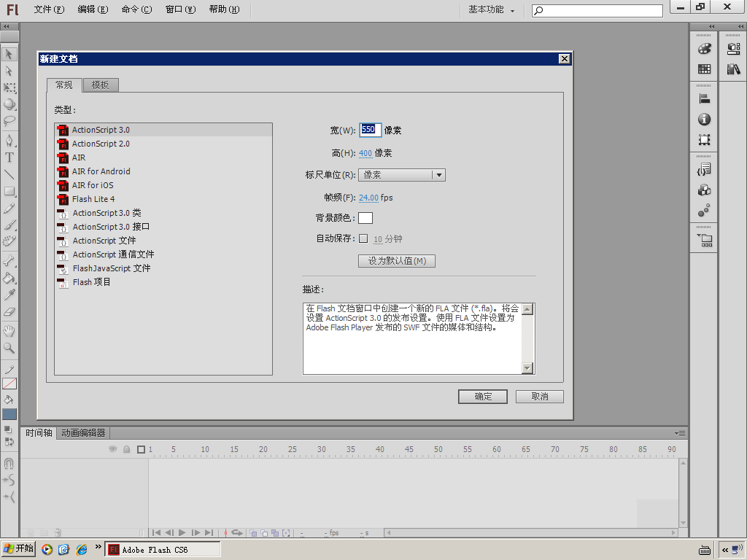Screen dimensions: 747x560
Task: Toggle the timeline outline square icon
Action: (x=141, y=449)
